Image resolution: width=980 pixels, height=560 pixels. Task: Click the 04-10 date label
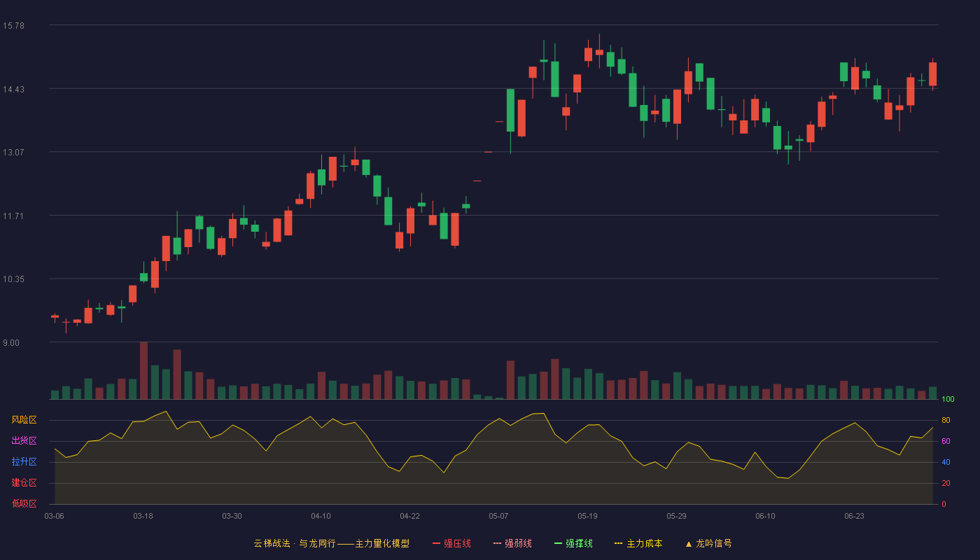(321, 516)
